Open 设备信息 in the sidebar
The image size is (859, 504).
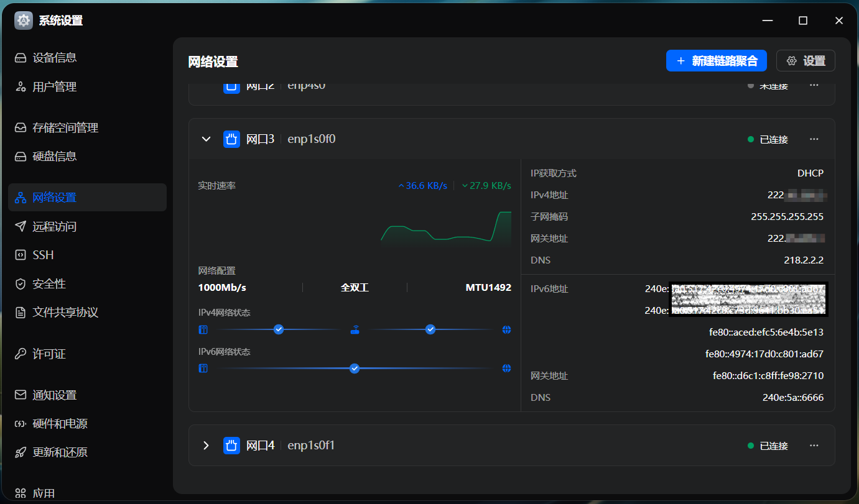53,57
